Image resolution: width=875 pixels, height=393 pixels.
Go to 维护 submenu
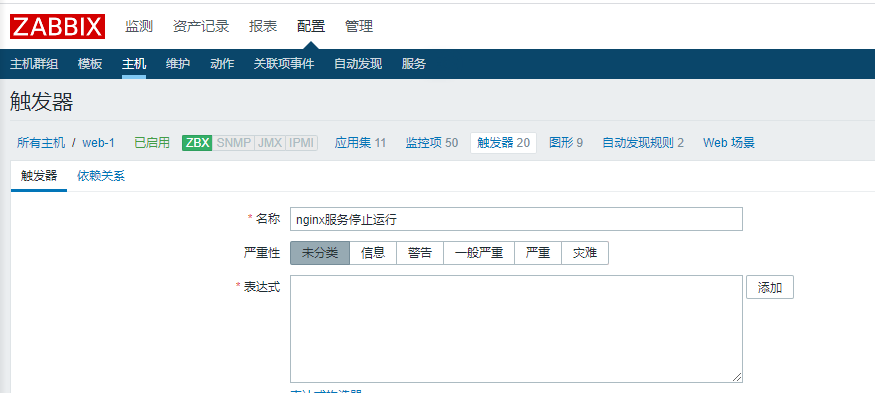[178, 64]
